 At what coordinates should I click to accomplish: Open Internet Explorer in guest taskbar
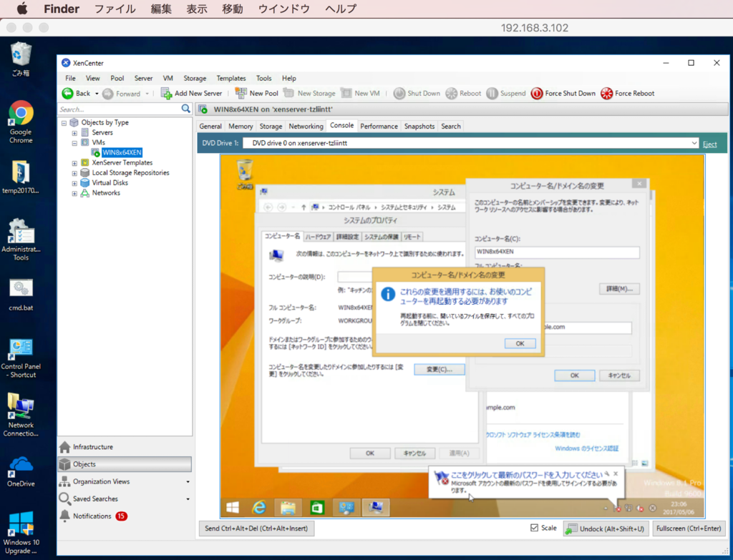[x=259, y=507]
